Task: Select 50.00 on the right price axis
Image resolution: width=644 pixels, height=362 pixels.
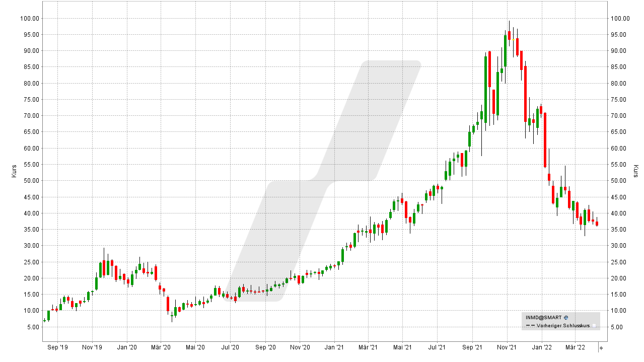Action: 618,181
